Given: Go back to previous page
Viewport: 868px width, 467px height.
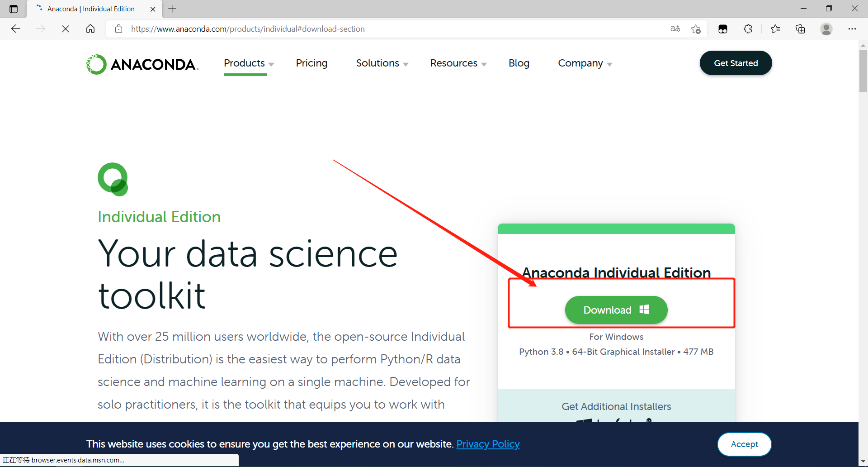Looking at the screenshot, I should pos(16,29).
